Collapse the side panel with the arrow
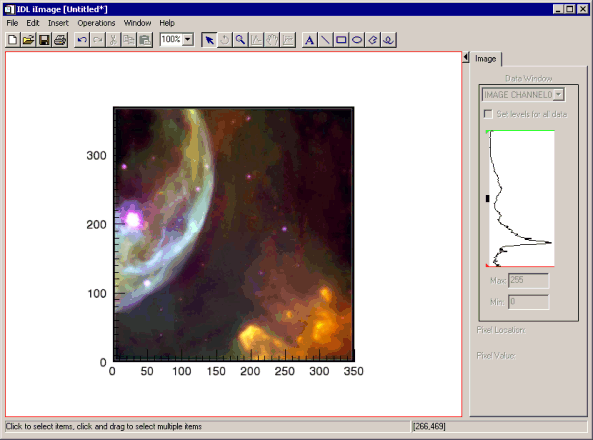This screenshot has height=440, width=593. tap(466, 58)
